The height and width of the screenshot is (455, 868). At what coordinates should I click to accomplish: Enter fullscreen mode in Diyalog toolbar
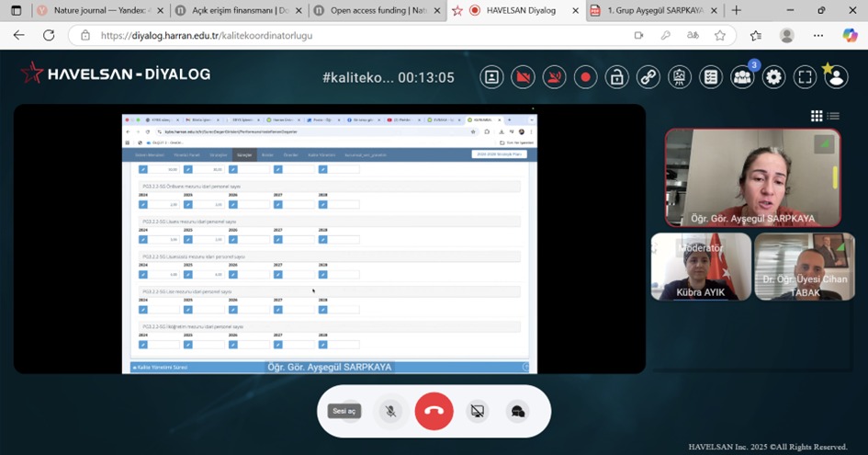(806, 77)
